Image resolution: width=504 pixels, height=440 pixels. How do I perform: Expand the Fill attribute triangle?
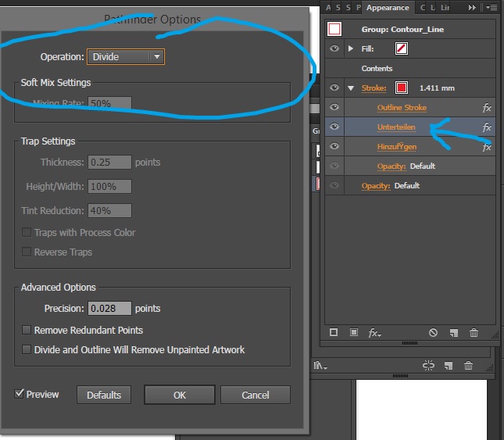click(x=351, y=48)
